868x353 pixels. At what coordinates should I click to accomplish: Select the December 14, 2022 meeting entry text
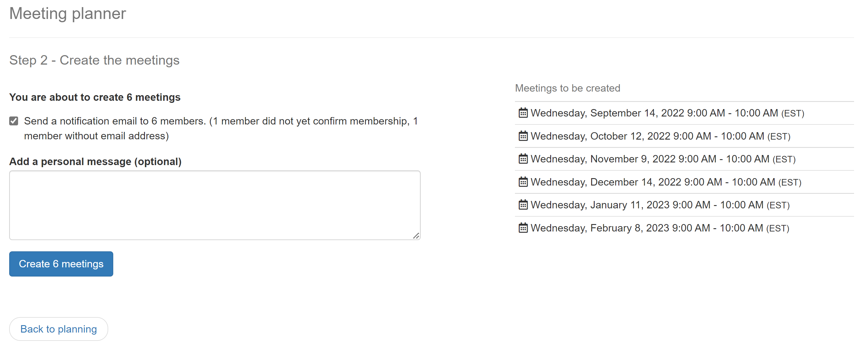click(666, 182)
